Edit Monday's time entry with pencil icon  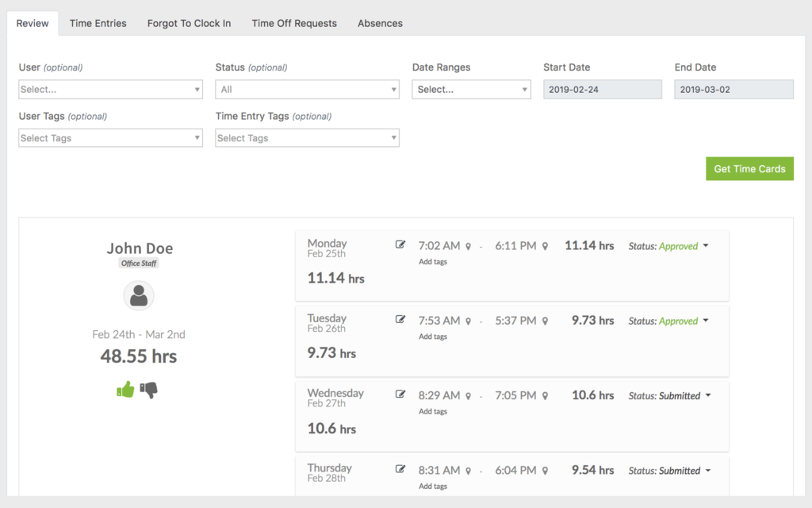pyautogui.click(x=400, y=244)
